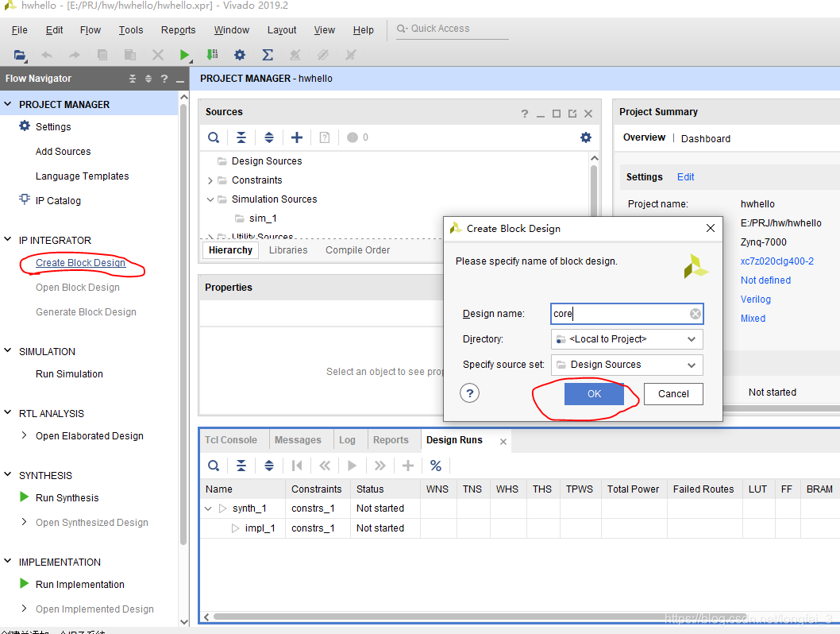The height and width of the screenshot is (634, 840).
Task: Confirm dialog with OK button
Action: click(x=594, y=394)
